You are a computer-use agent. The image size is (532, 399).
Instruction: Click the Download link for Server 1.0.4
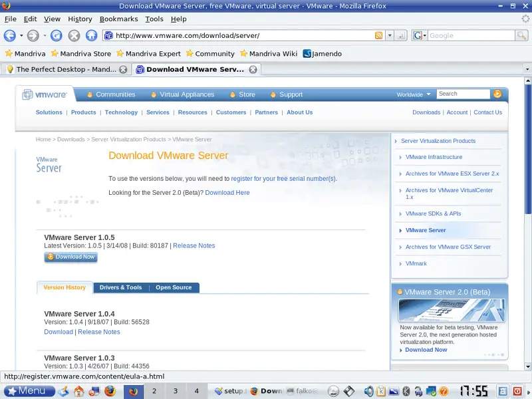[x=59, y=332]
